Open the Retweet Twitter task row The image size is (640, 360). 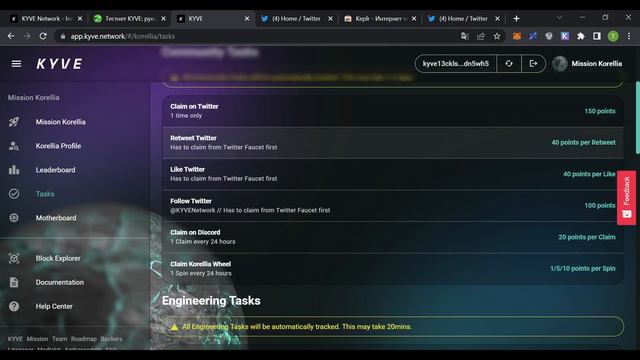[x=393, y=142]
